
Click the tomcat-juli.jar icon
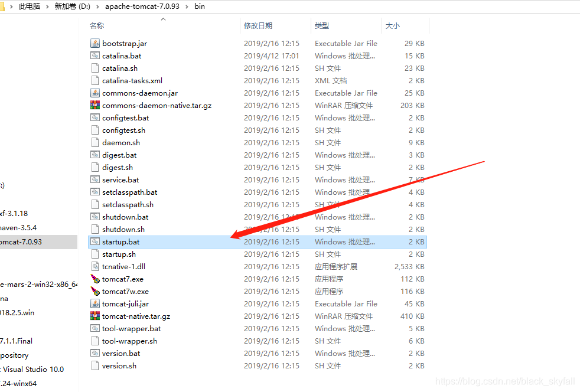(x=95, y=303)
